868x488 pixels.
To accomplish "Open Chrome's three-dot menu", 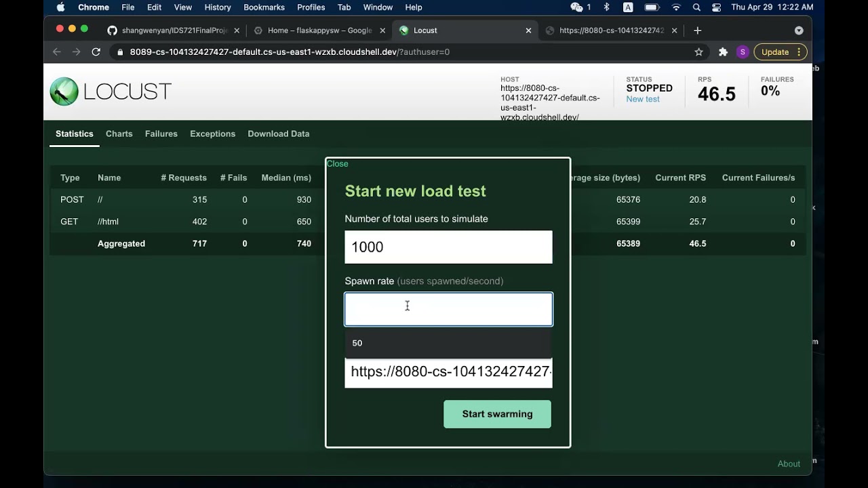I will click(x=800, y=52).
